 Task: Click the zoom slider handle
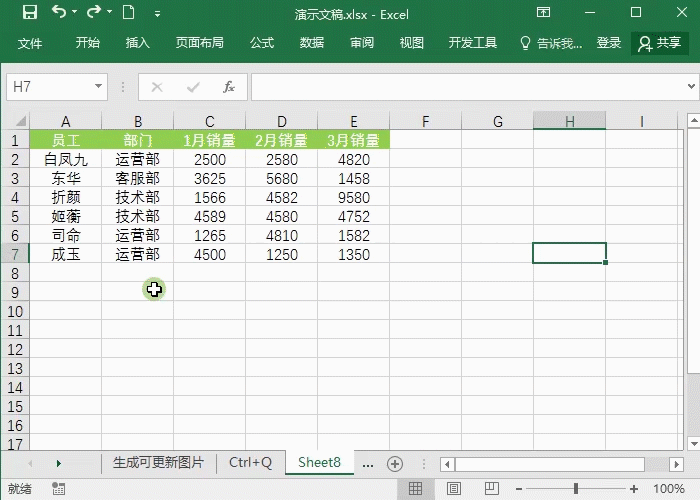click(576, 489)
